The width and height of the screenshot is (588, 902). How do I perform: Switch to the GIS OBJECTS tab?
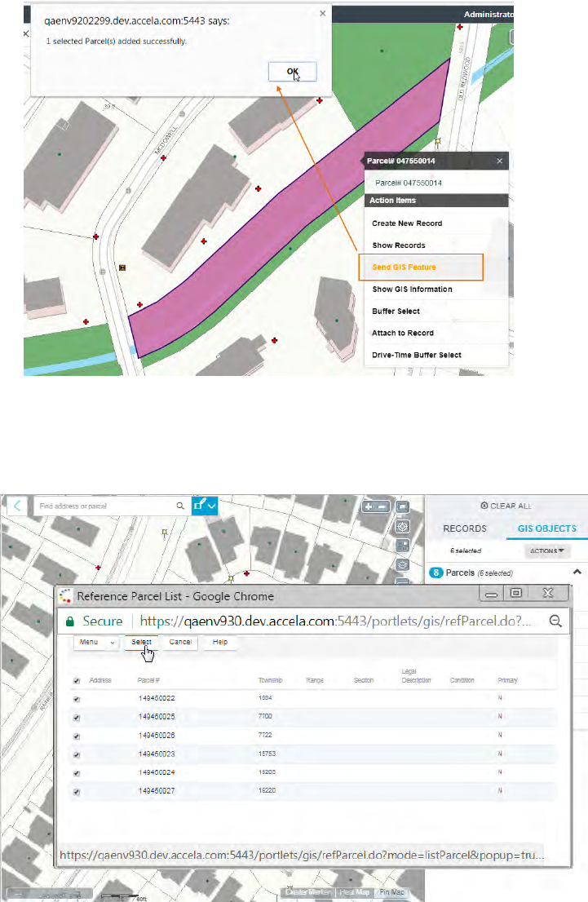pyautogui.click(x=546, y=528)
